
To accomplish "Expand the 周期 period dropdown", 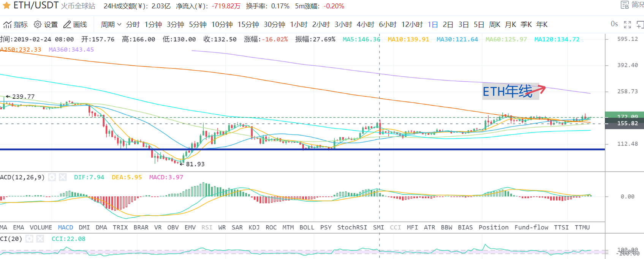I will tap(111, 25).
